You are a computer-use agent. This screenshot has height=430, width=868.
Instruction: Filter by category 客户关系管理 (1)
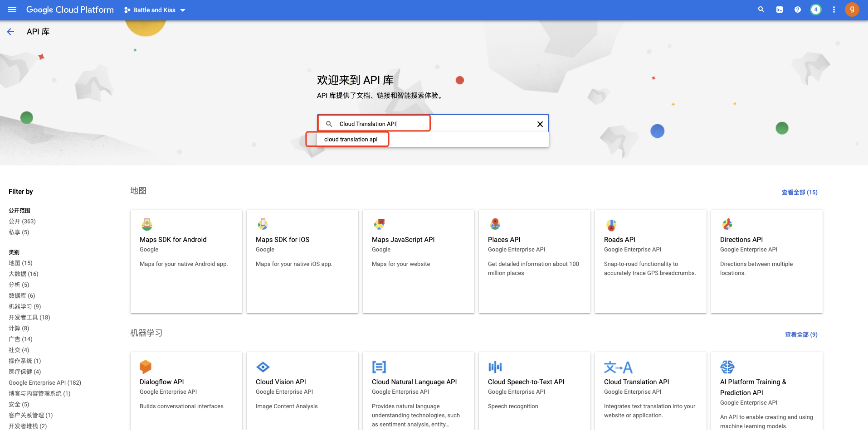[x=31, y=415]
